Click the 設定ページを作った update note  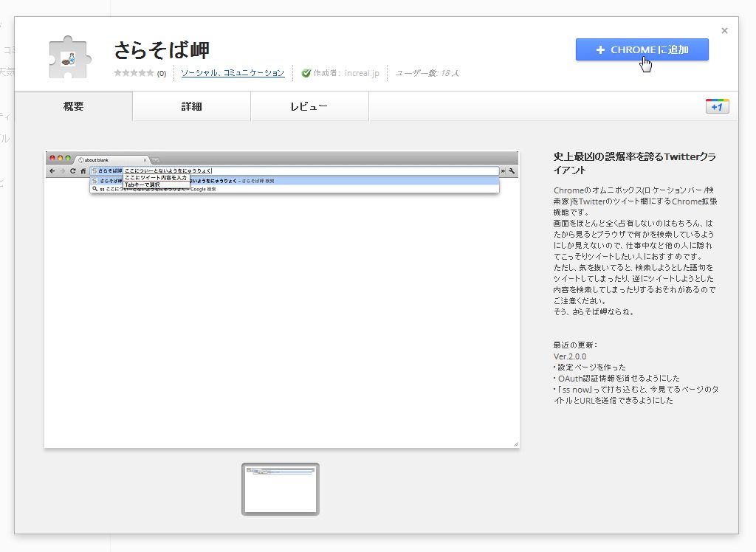(x=590, y=367)
